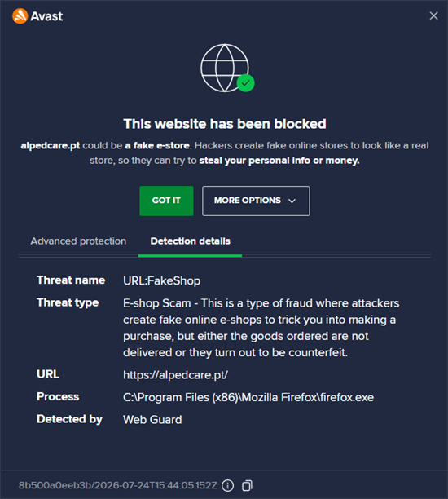
Task: Click the GOT IT button
Action: tap(166, 201)
